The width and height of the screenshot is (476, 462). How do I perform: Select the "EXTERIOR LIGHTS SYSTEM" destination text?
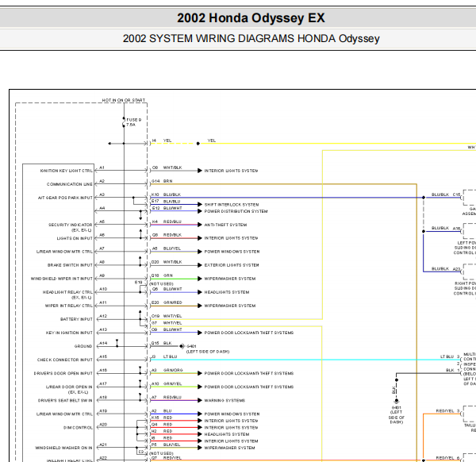coord(232,265)
